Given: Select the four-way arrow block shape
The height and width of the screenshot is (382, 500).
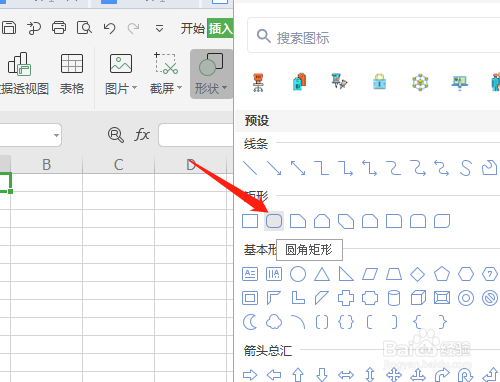Looking at the screenshot, I should (x=394, y=375).
